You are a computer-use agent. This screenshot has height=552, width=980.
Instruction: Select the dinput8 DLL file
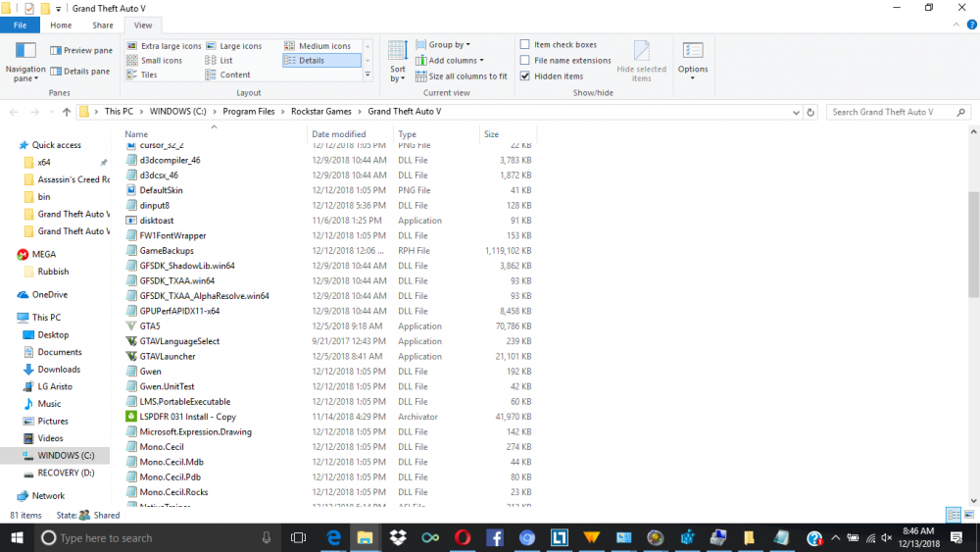click(x=154, y=206)
